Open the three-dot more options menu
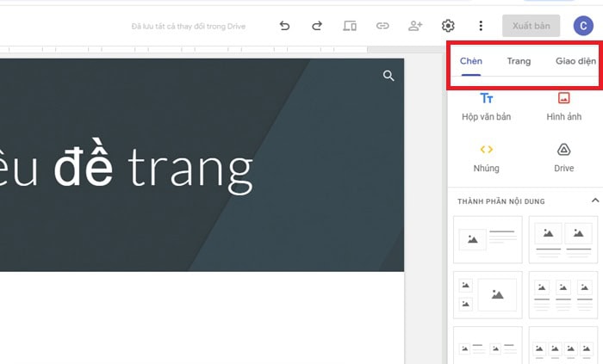The height and width of the screenshot is (364, 603). [x=481, y=26]
